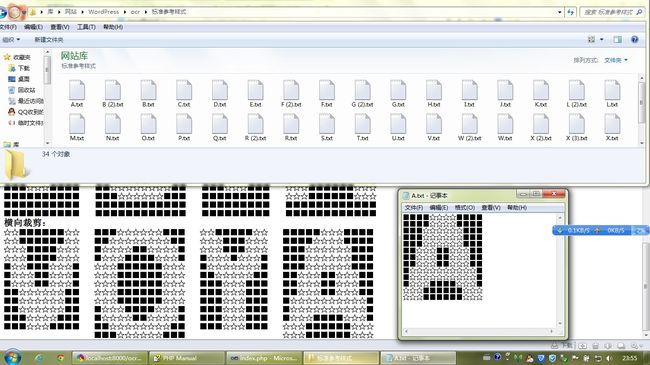Image resolution: width=650 pixels, height=365 pixels.
Task: Click the volume icon in system tray
Action: click(x=609, y=358)
